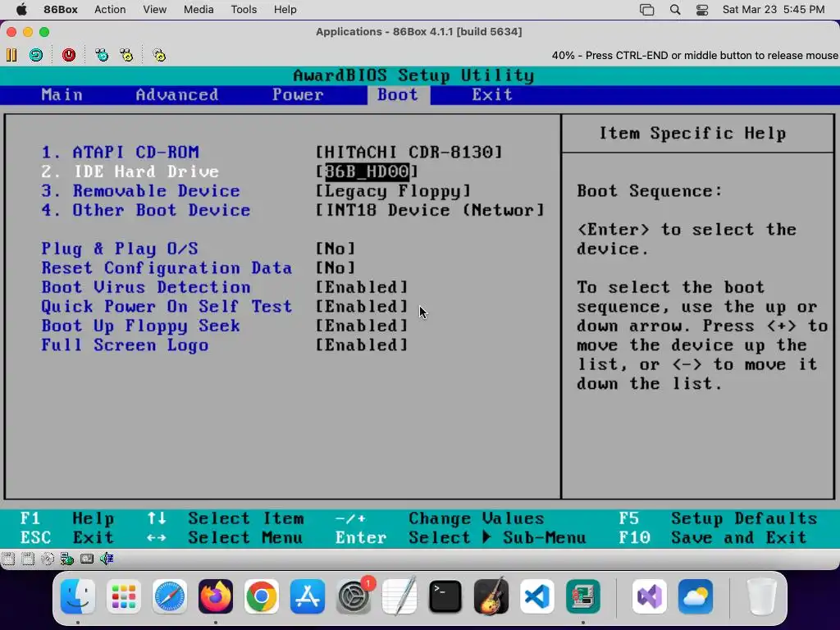The height and width of the screenshot is (630, 840).
Task: Toggle Quick Power On Self Test value
Action: coord(362,307)
